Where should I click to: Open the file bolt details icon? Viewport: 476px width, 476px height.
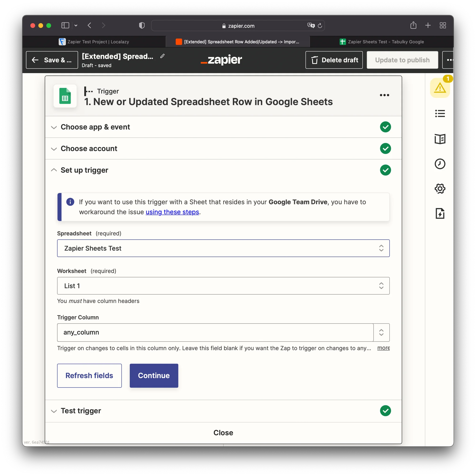click(440, 214)
